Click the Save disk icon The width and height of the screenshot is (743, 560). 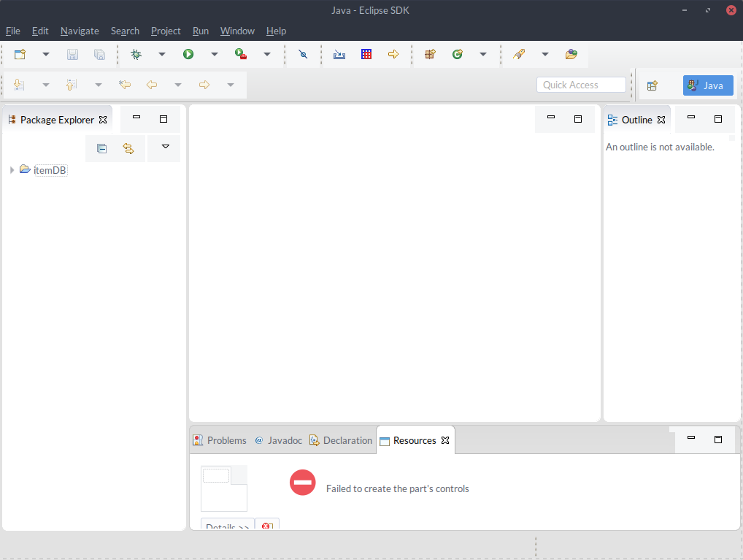point(72,55)
